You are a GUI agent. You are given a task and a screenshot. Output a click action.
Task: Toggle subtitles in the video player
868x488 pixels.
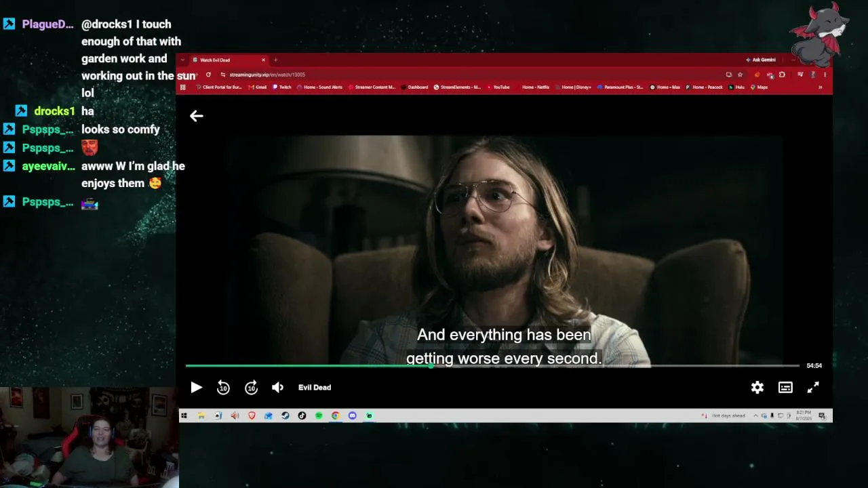(785, 388)
